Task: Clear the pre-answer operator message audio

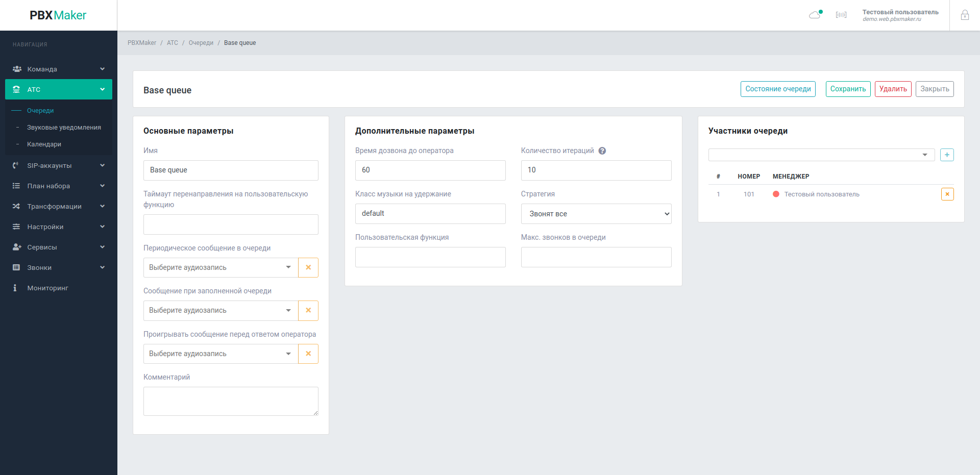Action: [308, 354]
